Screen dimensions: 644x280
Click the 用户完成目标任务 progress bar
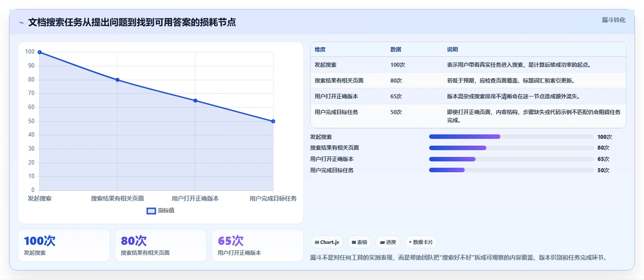tap(511, 170)
